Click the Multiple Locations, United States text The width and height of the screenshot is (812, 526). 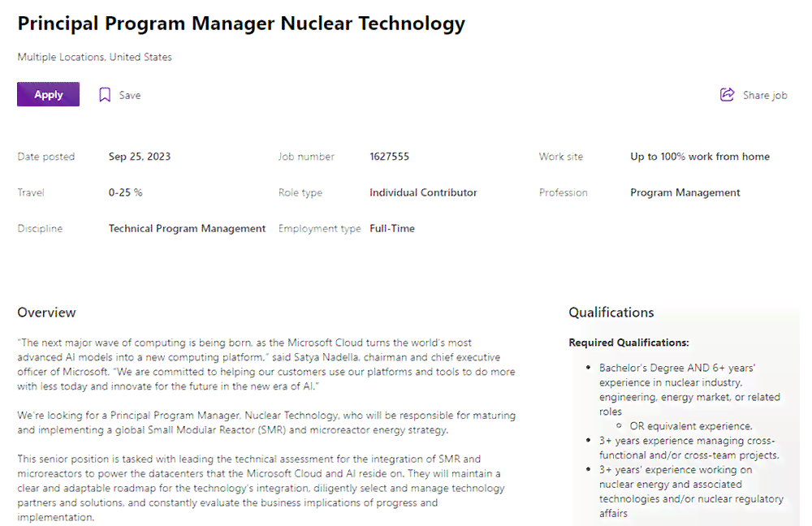95,57
